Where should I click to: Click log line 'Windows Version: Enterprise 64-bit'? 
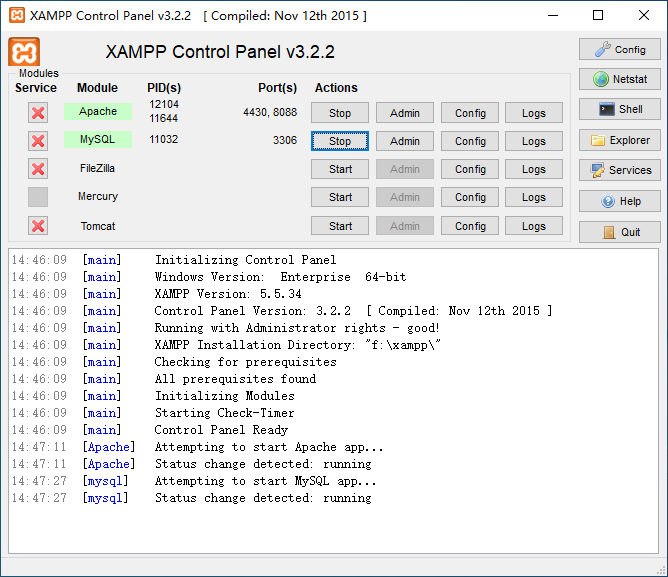pos(280,277)
